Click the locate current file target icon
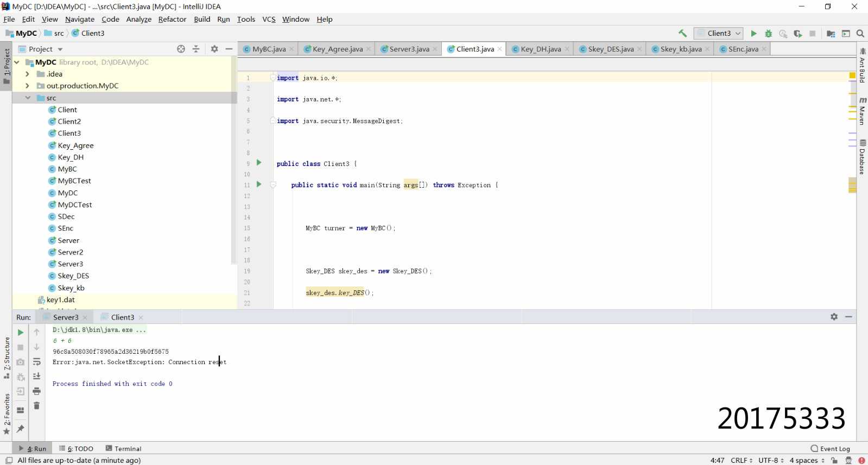This screenshot has height=465, width=868. point(181,49)
